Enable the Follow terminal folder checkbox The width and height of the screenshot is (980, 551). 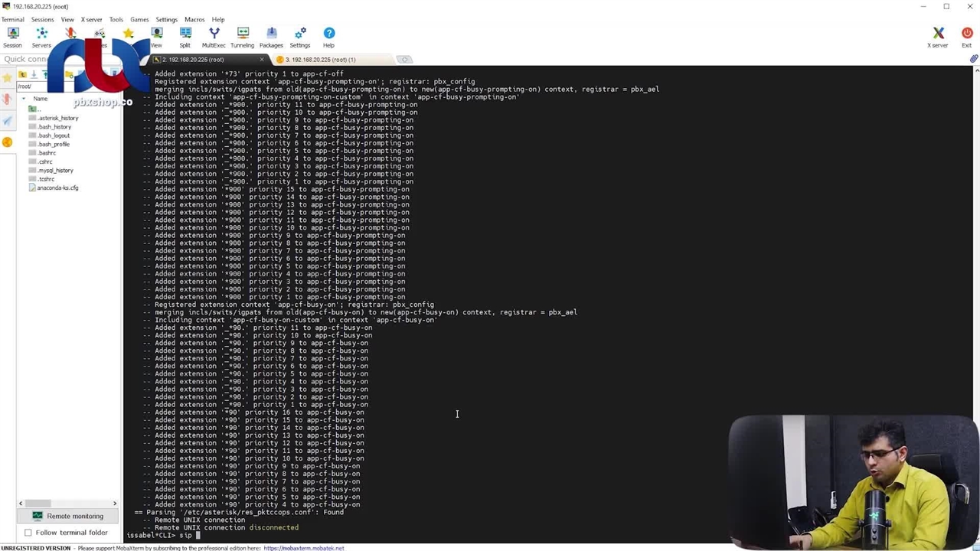click(x=28, y=533)
